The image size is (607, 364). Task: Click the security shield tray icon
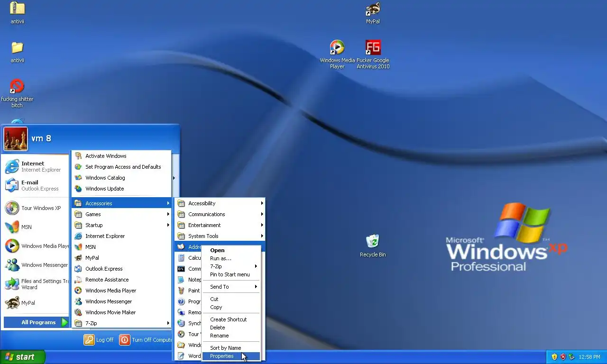pos(554,357)
